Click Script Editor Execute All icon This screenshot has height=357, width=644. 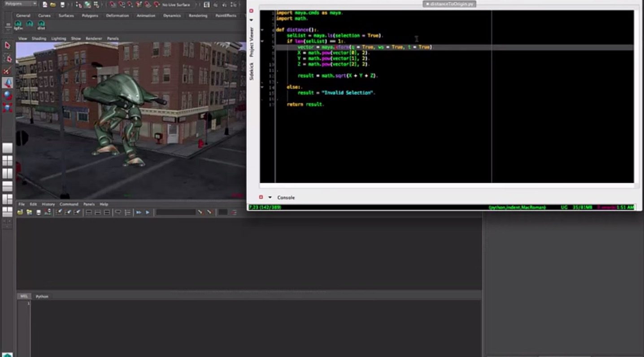pos(139,212)
